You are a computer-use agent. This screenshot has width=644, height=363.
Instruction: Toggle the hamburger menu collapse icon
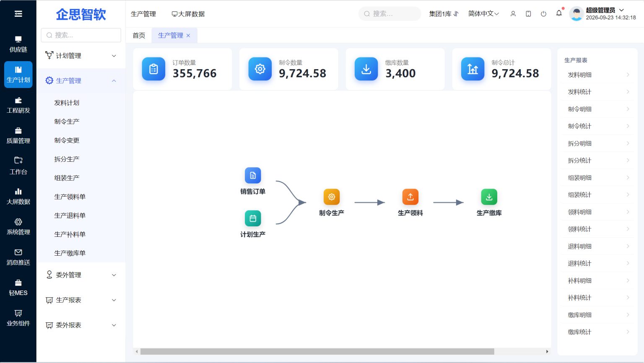(x=18, y=14)
